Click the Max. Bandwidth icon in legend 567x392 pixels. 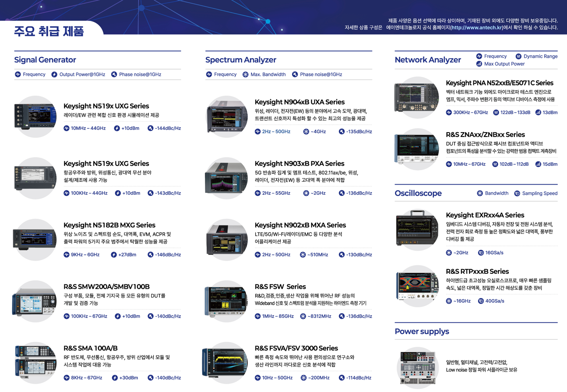point(245,74)
